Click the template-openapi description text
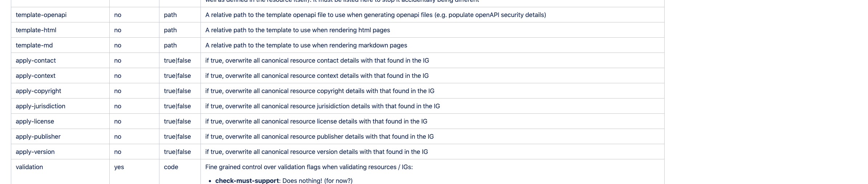868x184 pixels. pos(376,15)
